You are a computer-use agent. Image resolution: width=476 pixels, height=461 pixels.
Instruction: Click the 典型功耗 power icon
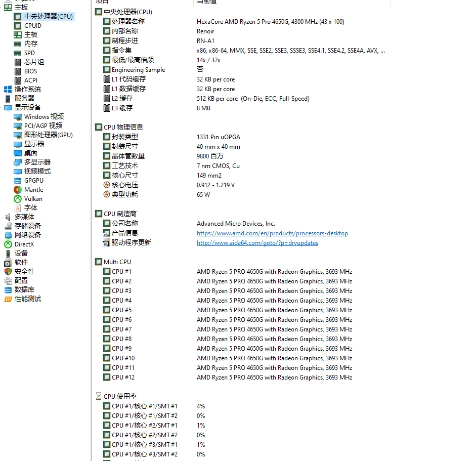pyautogui.click(x=107, y=195)
